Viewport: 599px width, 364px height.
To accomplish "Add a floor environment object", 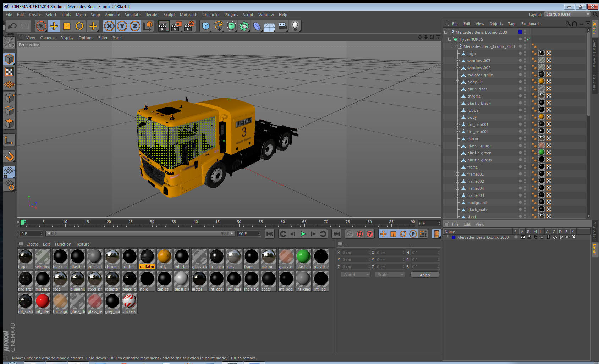I will click(270, 26).
